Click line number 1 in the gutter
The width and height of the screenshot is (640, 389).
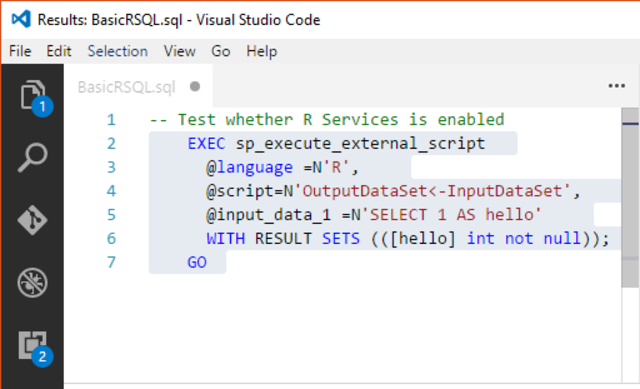111,120
